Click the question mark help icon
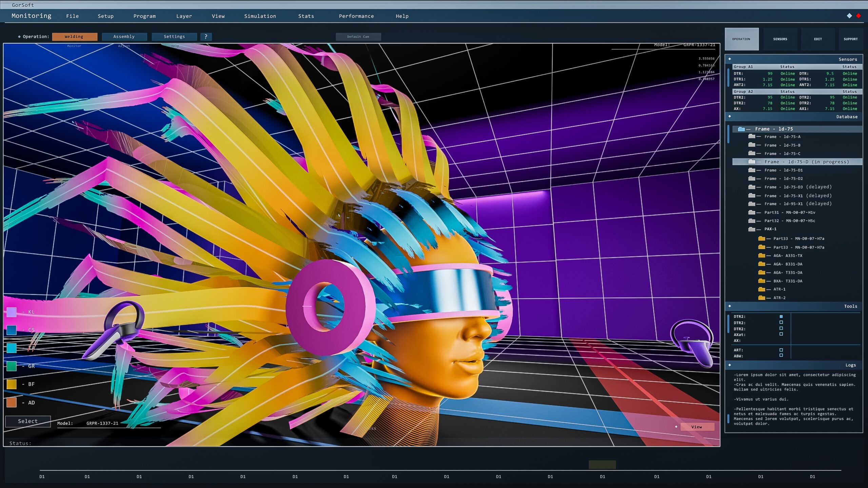This screenshot has height=488, width=868. coord(206,37)
